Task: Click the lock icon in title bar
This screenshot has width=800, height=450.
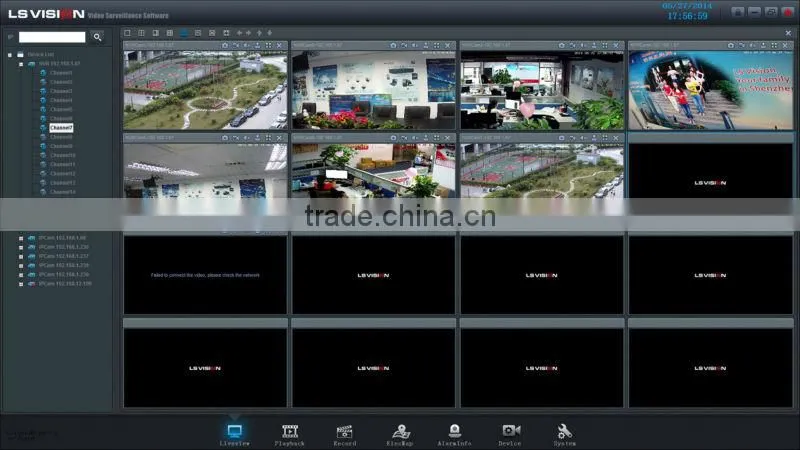Action: pyautogui.click(x=737, y=12)
